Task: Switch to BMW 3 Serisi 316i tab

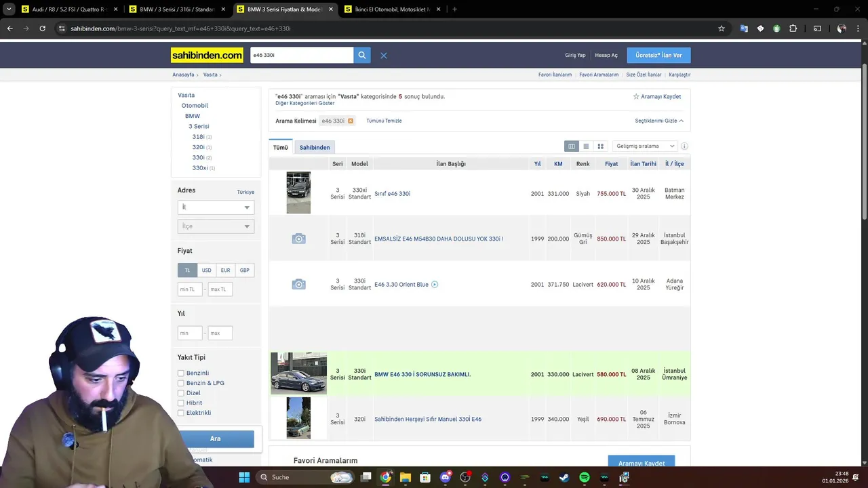Action: 176,9
